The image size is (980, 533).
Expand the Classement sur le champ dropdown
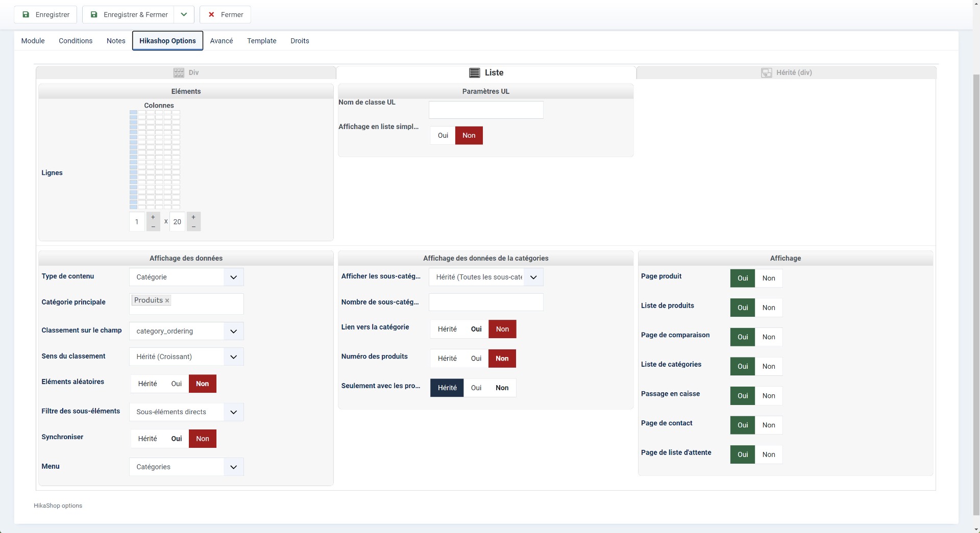(186, 331)
